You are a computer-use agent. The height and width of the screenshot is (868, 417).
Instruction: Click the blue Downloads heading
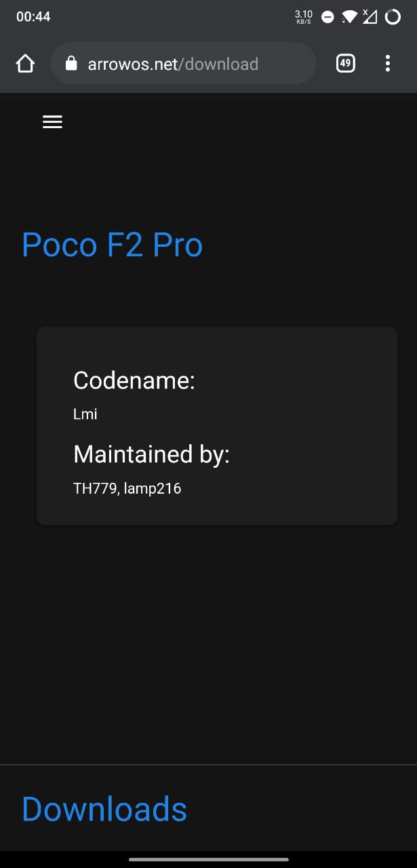104,809
